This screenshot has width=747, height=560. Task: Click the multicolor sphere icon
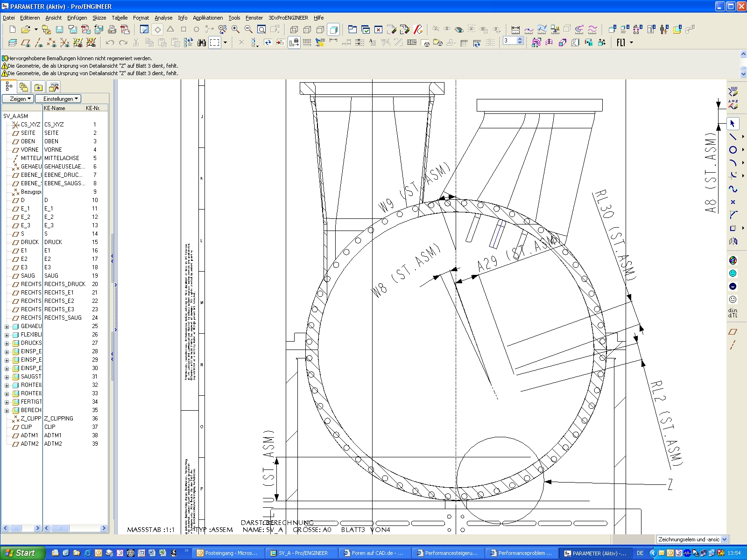point(733,260)
